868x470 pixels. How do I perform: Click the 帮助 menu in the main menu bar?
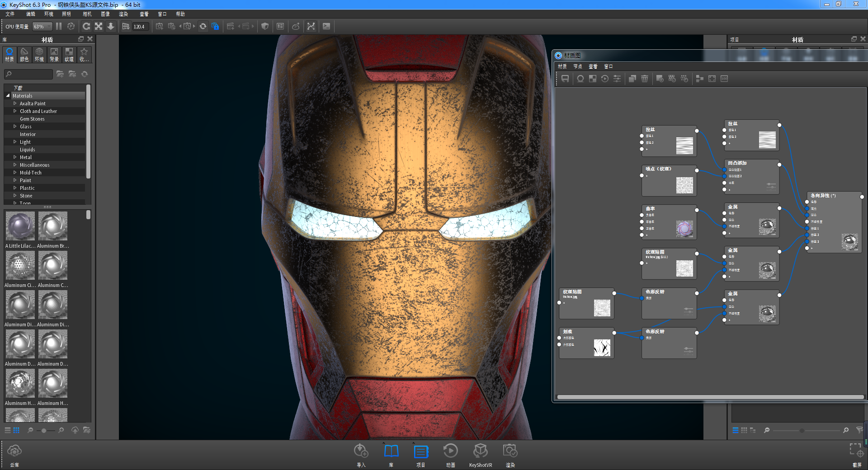pos(180,14)
